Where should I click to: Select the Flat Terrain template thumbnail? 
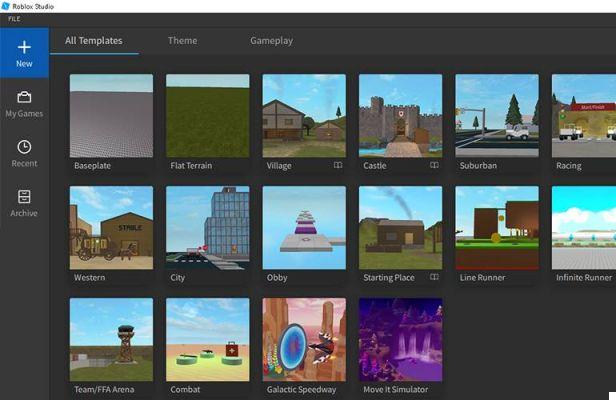208,116
